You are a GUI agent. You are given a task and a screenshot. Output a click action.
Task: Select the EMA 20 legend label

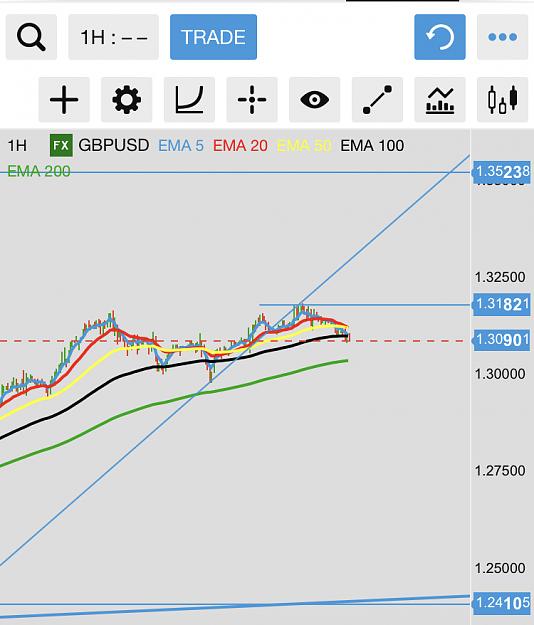240,146
